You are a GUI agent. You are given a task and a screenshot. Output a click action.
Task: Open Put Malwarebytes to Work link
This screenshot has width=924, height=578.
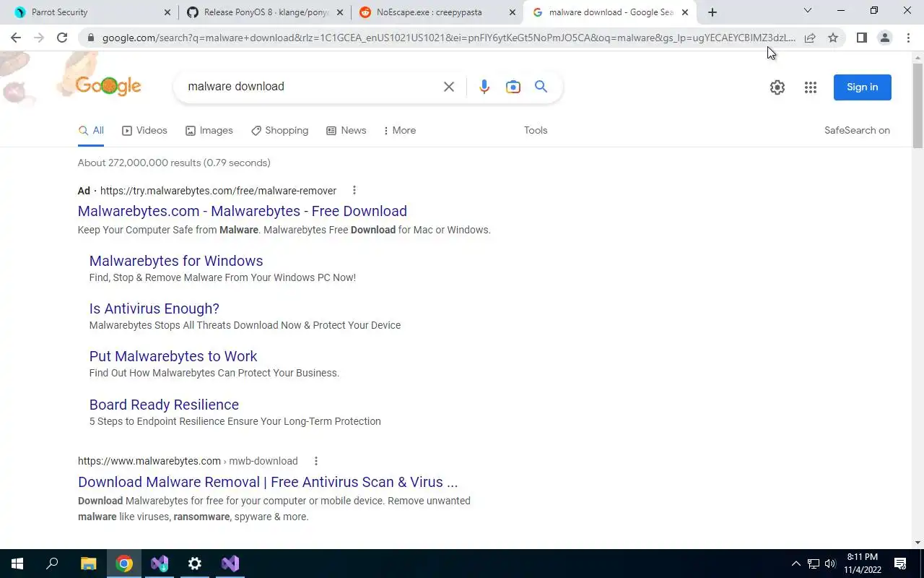coord(173,356)
